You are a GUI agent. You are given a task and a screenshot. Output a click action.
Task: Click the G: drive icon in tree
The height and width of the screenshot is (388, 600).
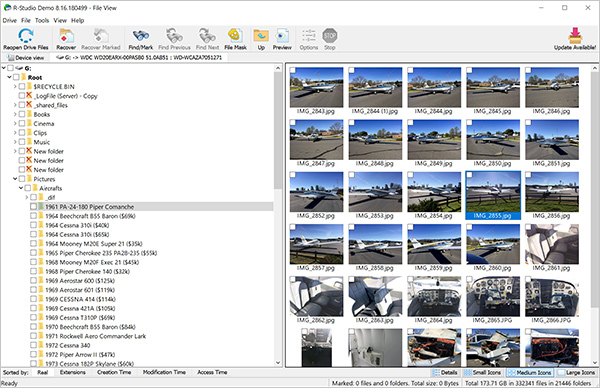click(19, 68)
